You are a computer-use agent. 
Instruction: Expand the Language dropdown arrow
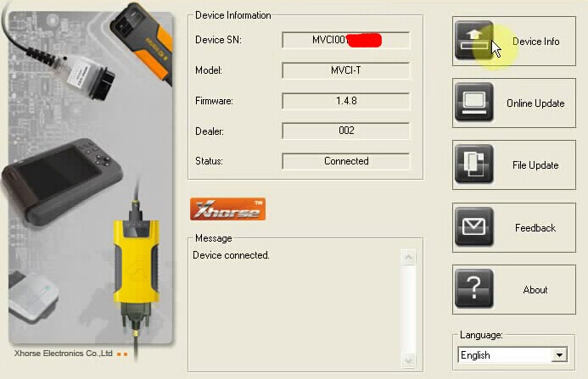tap(559, 355)
